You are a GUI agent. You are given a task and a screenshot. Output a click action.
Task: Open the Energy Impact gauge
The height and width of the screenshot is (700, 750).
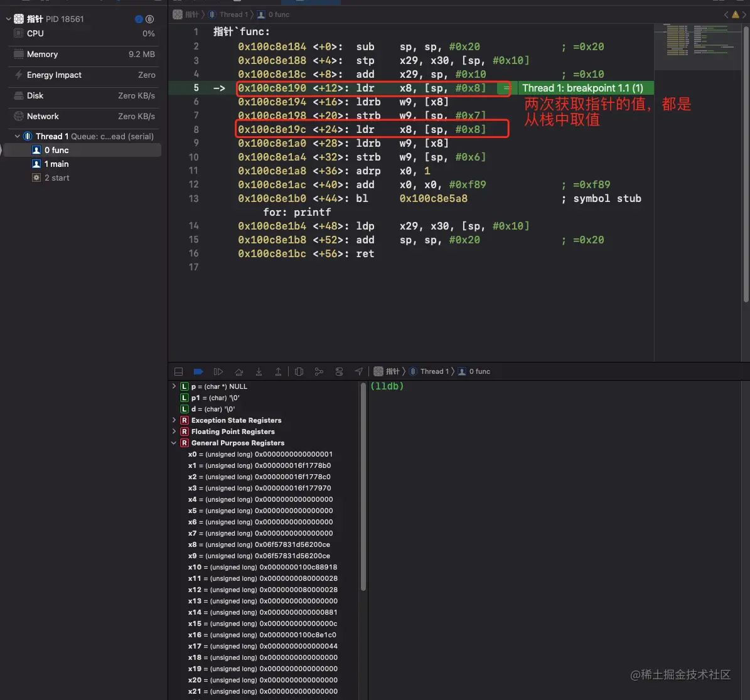click(x=83, y=75)
